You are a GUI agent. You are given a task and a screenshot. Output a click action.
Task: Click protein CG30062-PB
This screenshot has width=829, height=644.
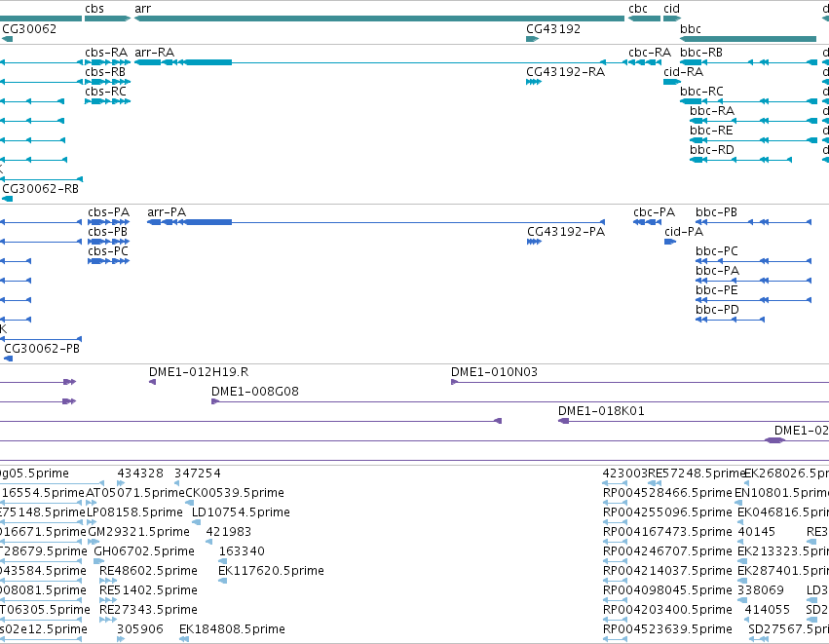point(9,359)
